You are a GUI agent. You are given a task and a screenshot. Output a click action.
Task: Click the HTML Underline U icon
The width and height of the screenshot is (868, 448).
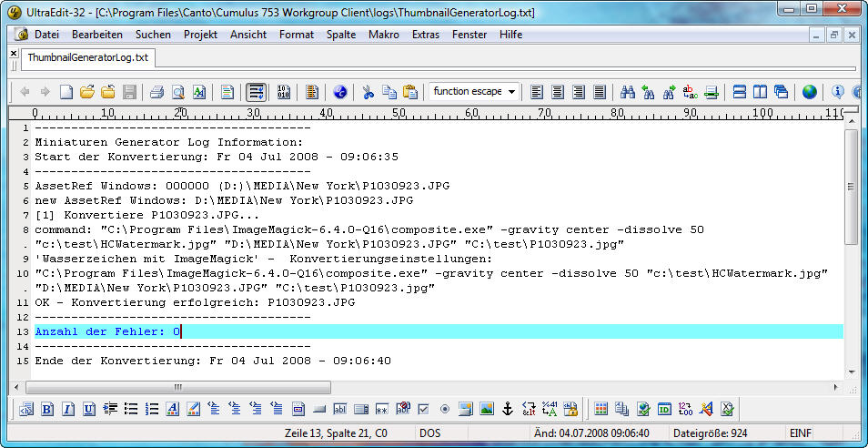point(89,409)
